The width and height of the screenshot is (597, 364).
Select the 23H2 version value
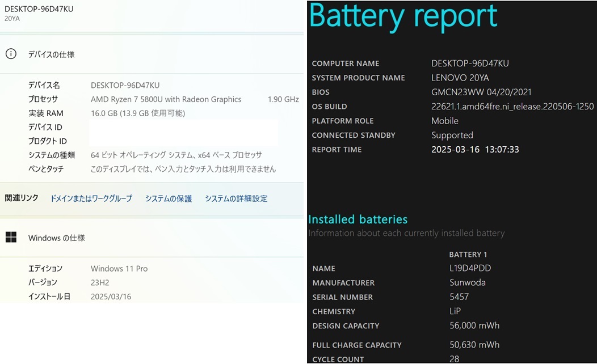[x=100, y=282]
